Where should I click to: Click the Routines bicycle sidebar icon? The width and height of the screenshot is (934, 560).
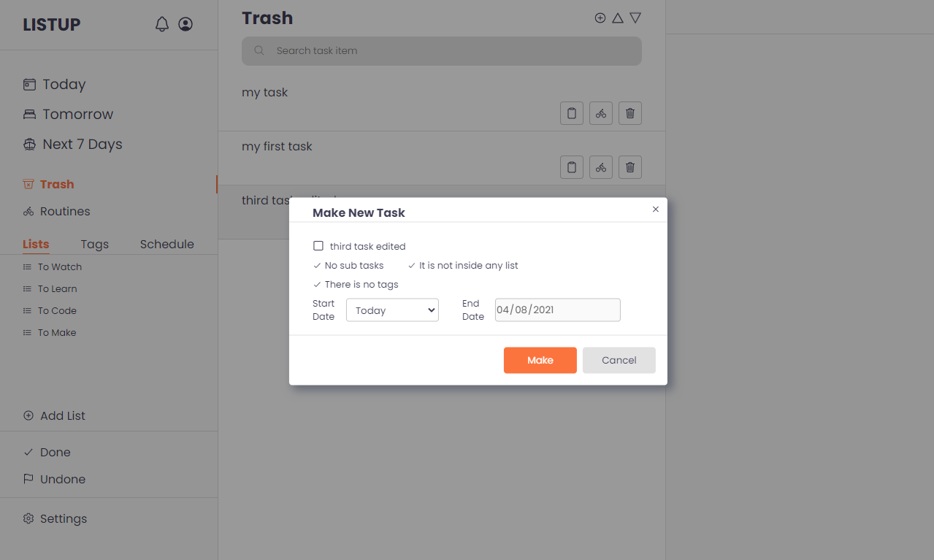[x=28, y=211]
